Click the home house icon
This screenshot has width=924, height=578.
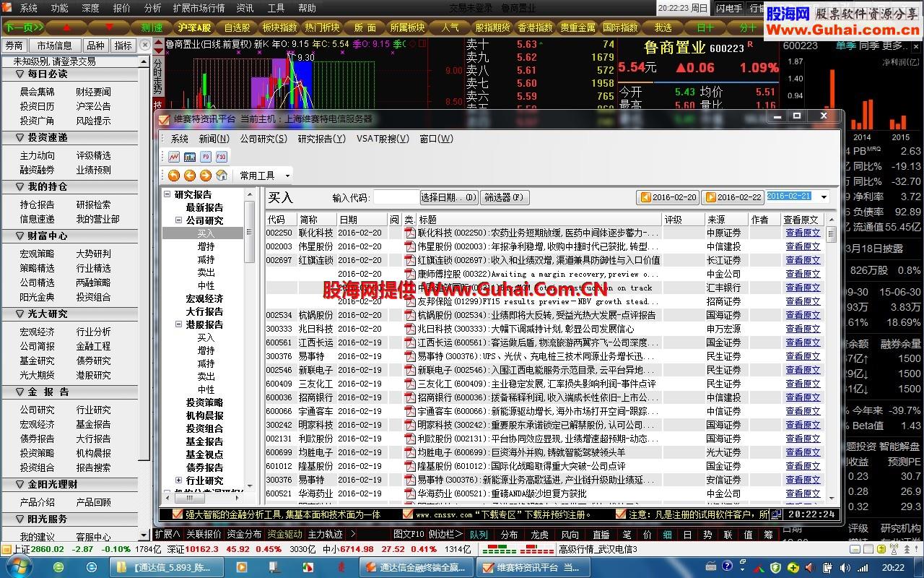(x=222, y=176)
